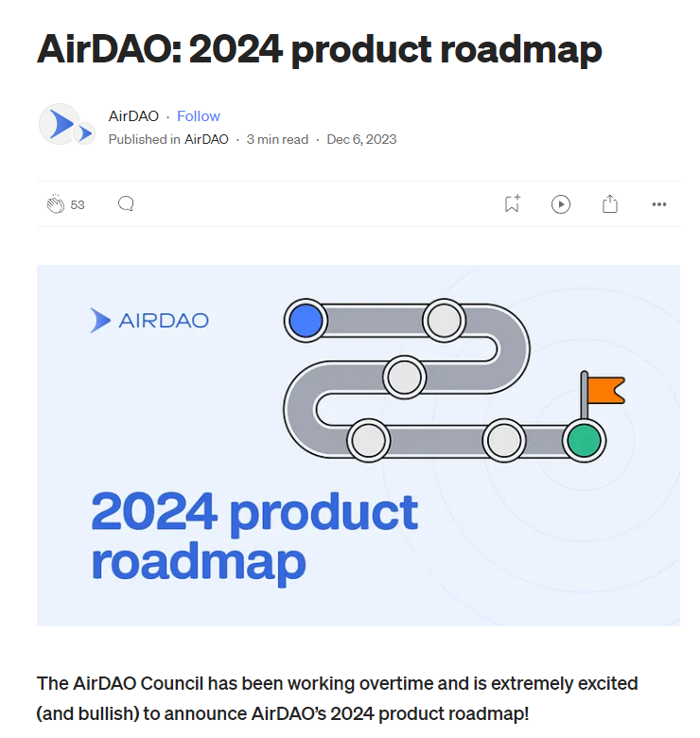This screenshot has height=738, width=700.
Task: Open more options with the three-dot icon
Action: 659,204
